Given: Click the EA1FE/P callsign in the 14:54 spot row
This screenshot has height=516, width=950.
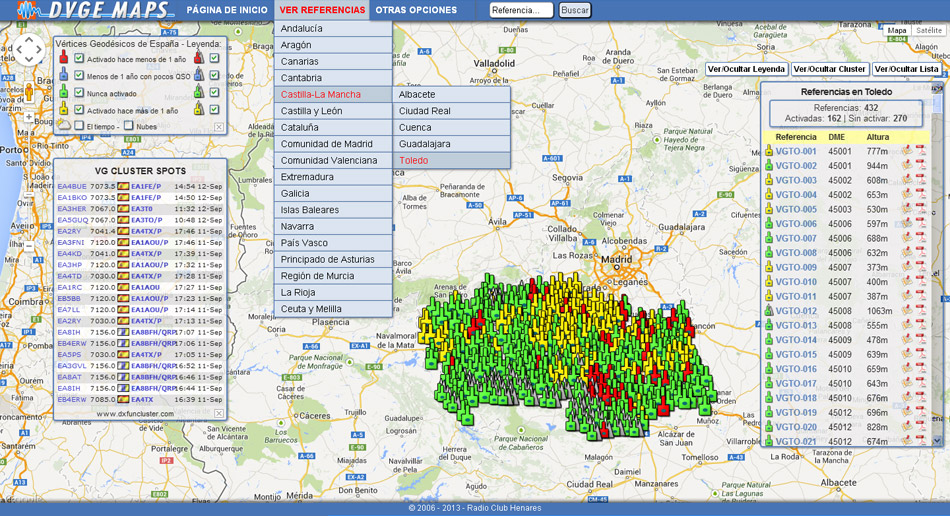Looking at the screenshot, I should (x=146, y=187).
